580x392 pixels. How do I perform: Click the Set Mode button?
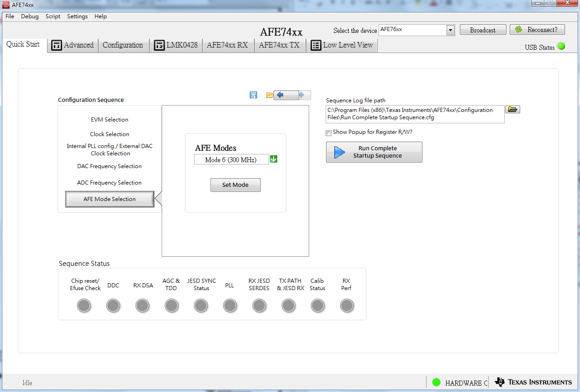(x=235, y=185)
